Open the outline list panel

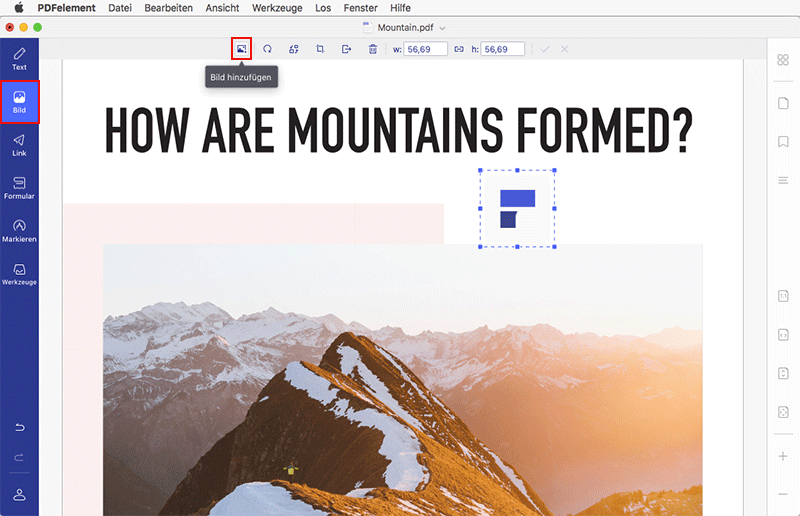tap(783, 180)
